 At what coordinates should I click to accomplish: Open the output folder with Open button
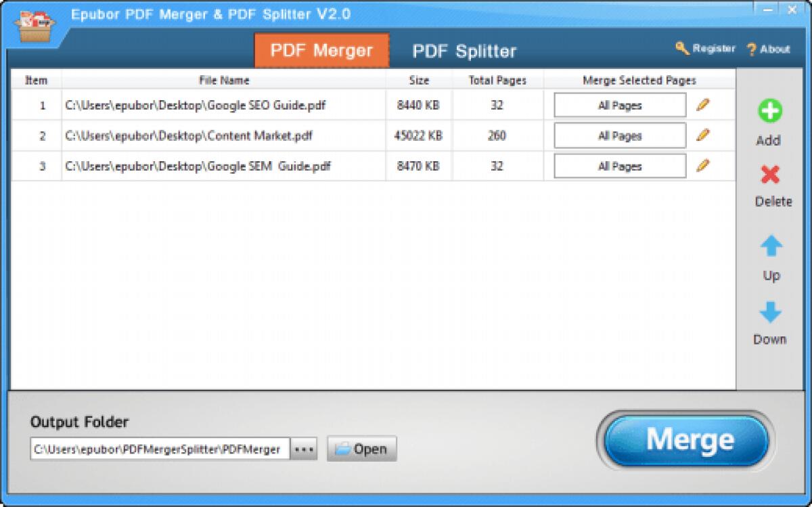362,449
